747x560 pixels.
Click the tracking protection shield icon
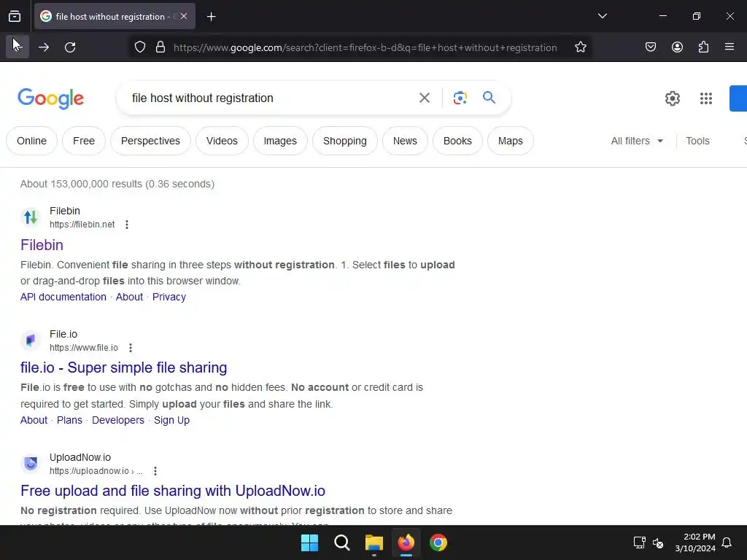pyautogui.click(x=139, y=47)
